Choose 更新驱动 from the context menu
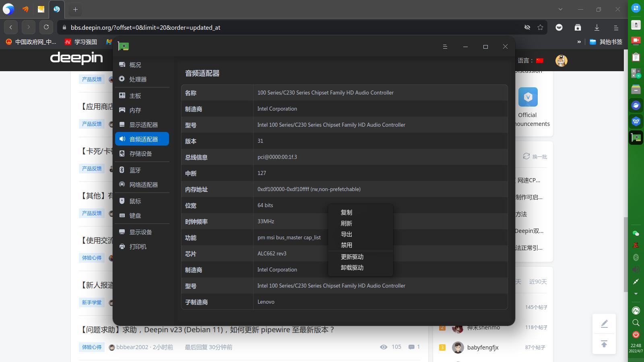Image resolution: width=644 pixels, height=362 pixels. point(361,257)
